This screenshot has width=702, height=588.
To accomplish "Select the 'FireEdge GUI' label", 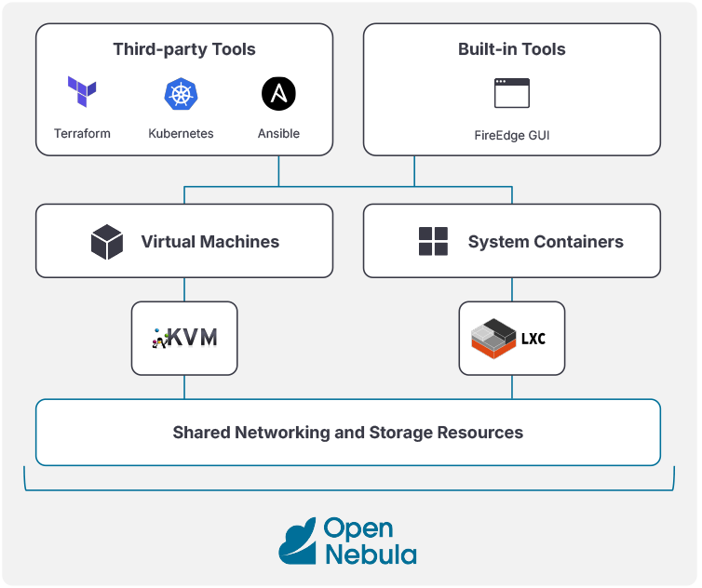I will [x=512, y=135].
